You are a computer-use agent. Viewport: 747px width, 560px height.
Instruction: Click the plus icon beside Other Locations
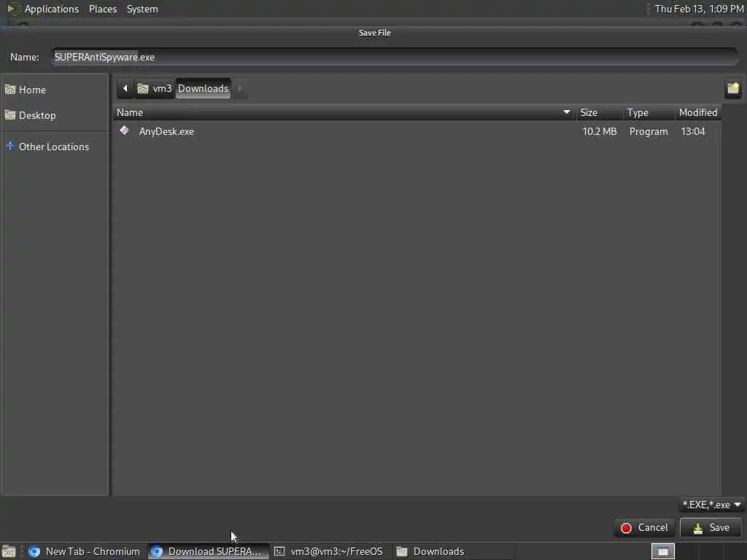(x=10, y=146)
